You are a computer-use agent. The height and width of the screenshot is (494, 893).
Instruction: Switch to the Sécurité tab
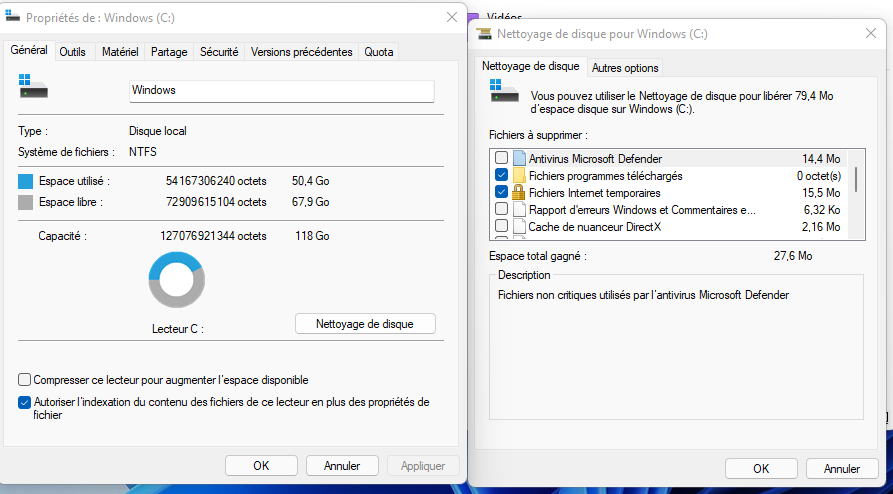(x=219, y=52)
